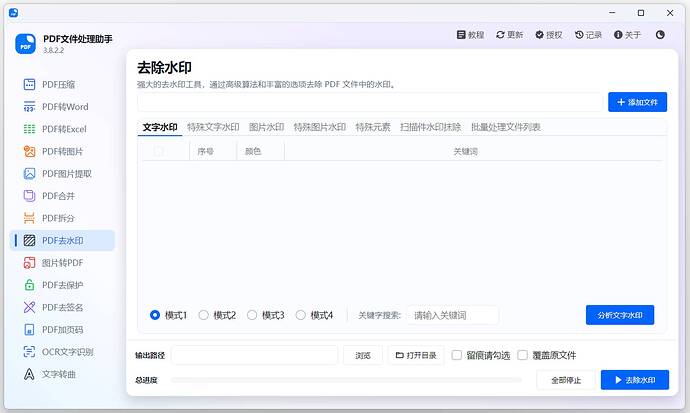Click the 打开目录 button
This screenshot has height=413, width=690.
pyautogui.click(x=416, y=355)
